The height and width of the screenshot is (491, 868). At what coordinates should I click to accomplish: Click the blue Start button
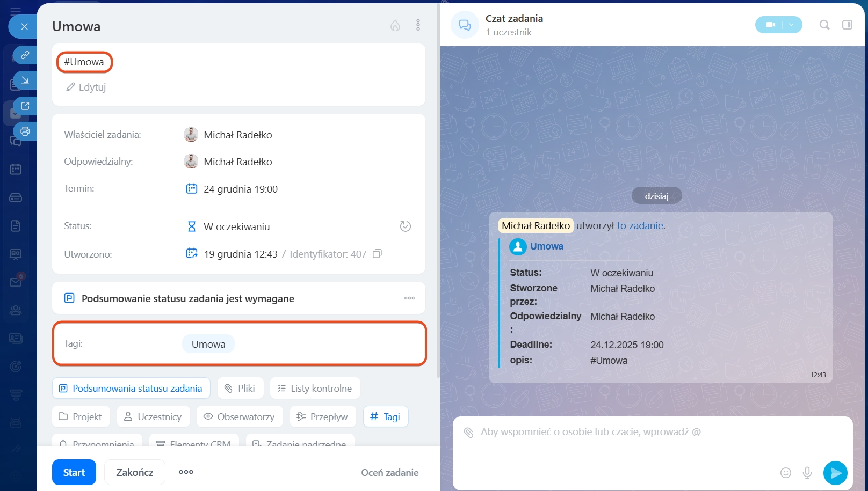(74, 472)
